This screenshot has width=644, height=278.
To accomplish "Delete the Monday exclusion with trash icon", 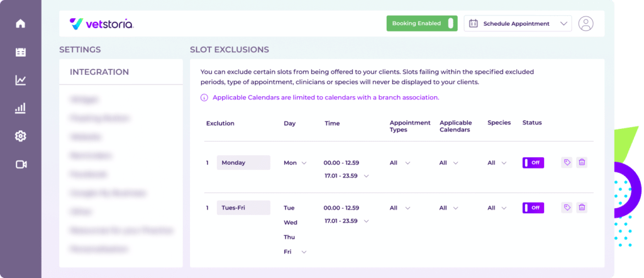I will pyautogui.click(x=582, y=163).
